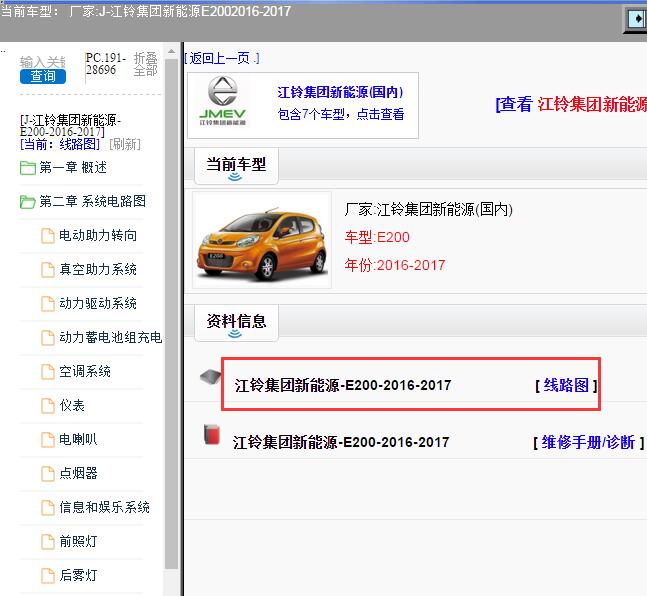Select the 当前车型 tab
Image resolution: width=647 pixels, height=596 pixels.
pyautogui.click(x=236, y=166)
